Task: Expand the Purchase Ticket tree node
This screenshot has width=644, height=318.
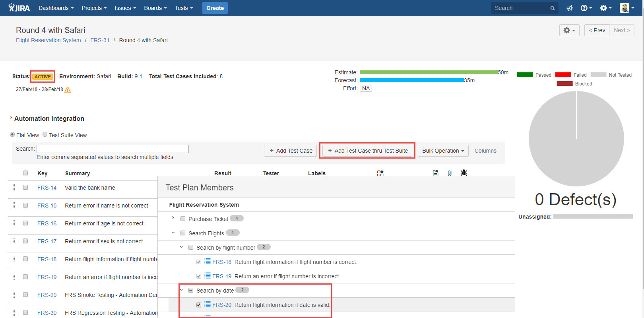Action: click(173, 218)
